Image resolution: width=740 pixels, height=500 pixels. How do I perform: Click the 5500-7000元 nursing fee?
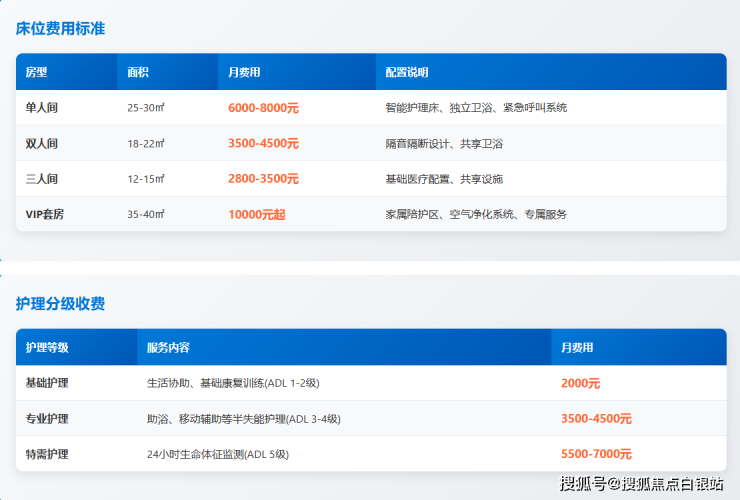[596, 454]
